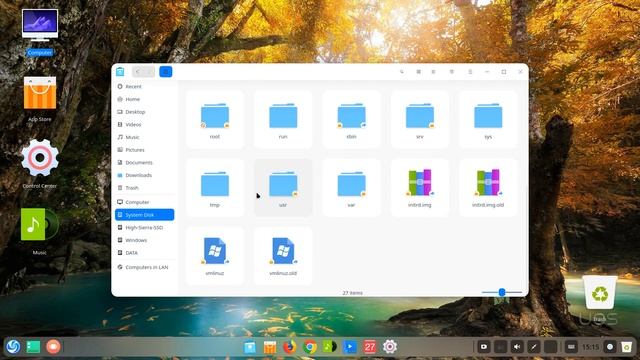Select the initrd.img file
The width and height of the screenshot is (640, 360).
click(x=420, y=187)
